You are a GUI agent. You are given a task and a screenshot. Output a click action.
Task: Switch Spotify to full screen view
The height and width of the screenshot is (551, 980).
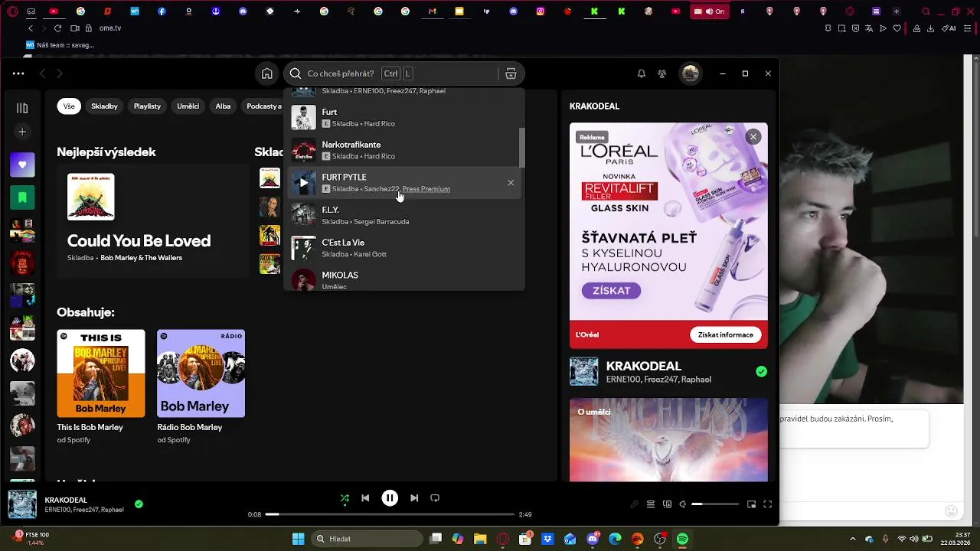[x=767, y=504]
